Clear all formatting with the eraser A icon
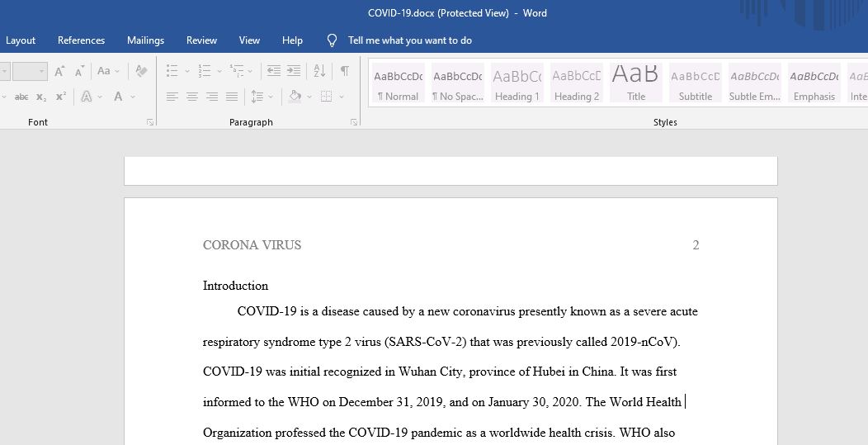Image resolution: width=868 pixels, height=445 pixels. point(141,71)
